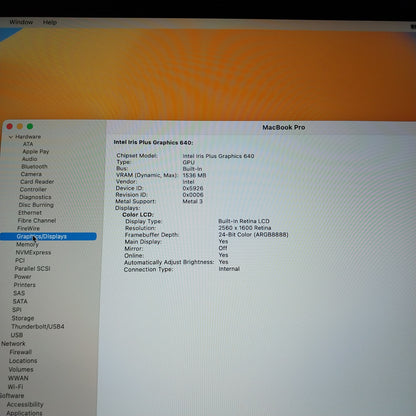The height and width of the screenshot is (416, 416).
Task: Select Accessibility under Software
Action: tap(25, 404)
